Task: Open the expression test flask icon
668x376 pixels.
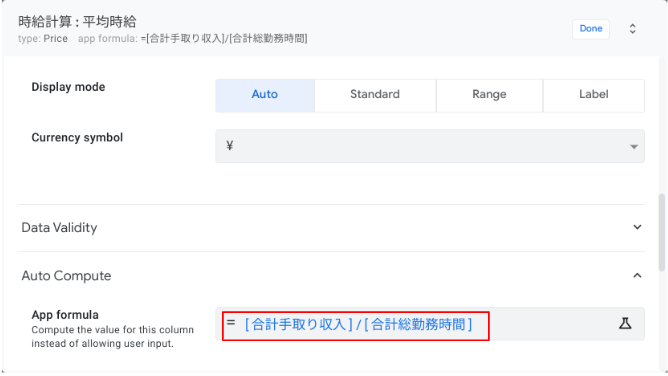Action: pos(625,324)
